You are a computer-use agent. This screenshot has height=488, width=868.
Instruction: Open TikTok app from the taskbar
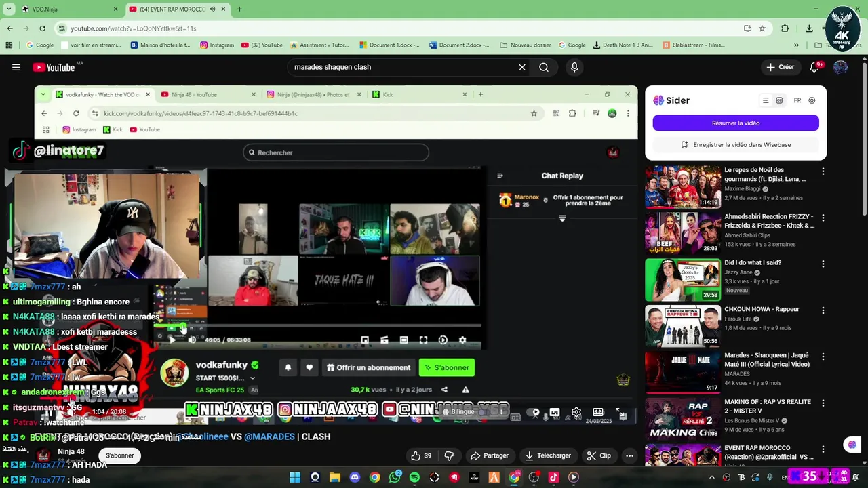553,477
